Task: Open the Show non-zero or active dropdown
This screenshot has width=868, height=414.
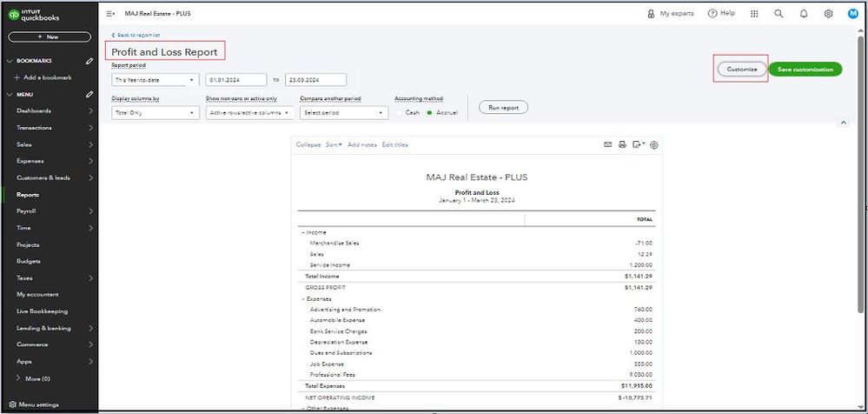Action: click(x=249, y=112)
